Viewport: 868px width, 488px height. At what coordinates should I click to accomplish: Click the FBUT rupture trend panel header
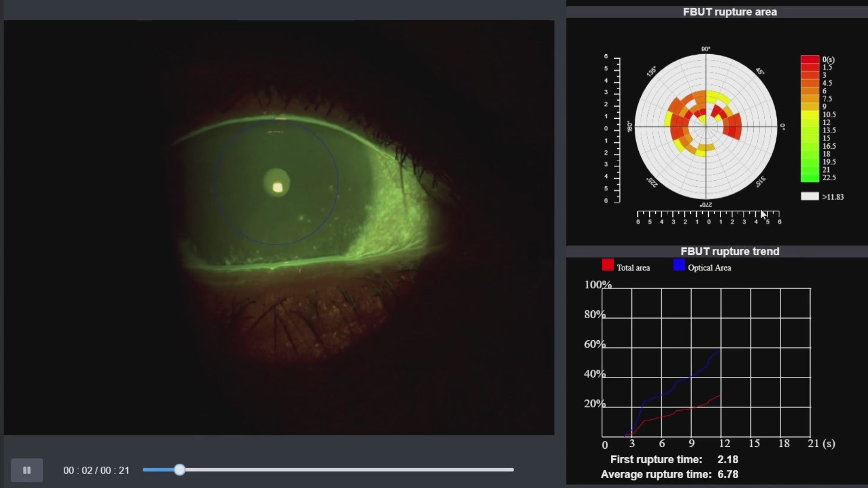[729, 252]
